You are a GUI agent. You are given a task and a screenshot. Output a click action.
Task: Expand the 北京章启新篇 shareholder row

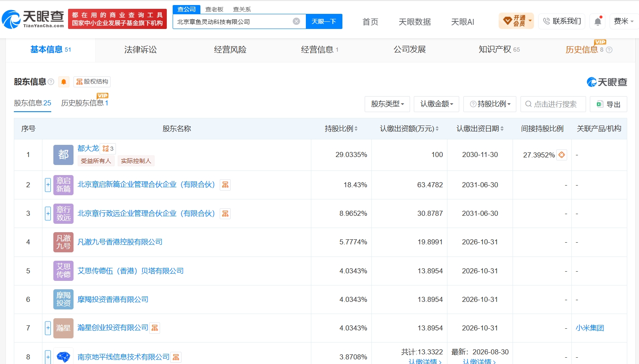coord(48,185)
